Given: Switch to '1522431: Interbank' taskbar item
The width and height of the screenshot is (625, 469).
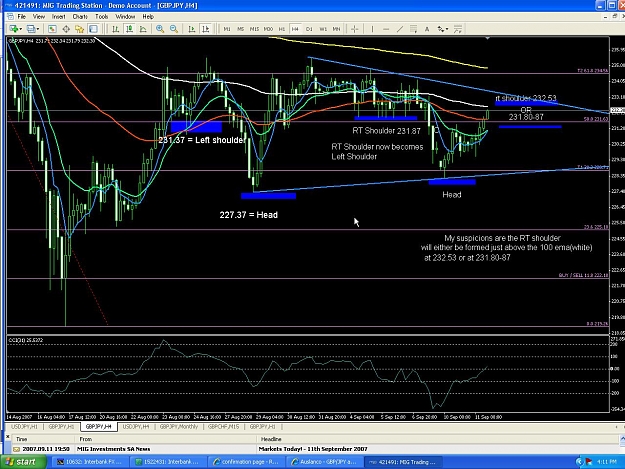Looking at the screenshot, I should tap(169, 462).
